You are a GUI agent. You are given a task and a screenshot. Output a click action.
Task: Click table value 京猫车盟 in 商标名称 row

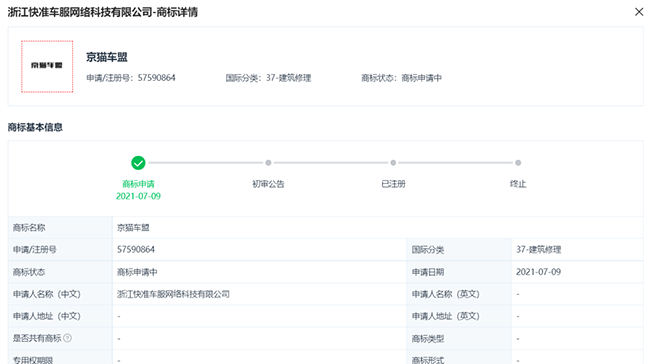133,228
